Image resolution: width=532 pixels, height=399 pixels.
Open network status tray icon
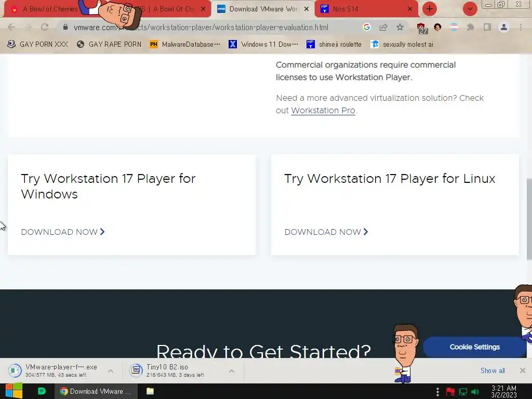click(463, 392)
